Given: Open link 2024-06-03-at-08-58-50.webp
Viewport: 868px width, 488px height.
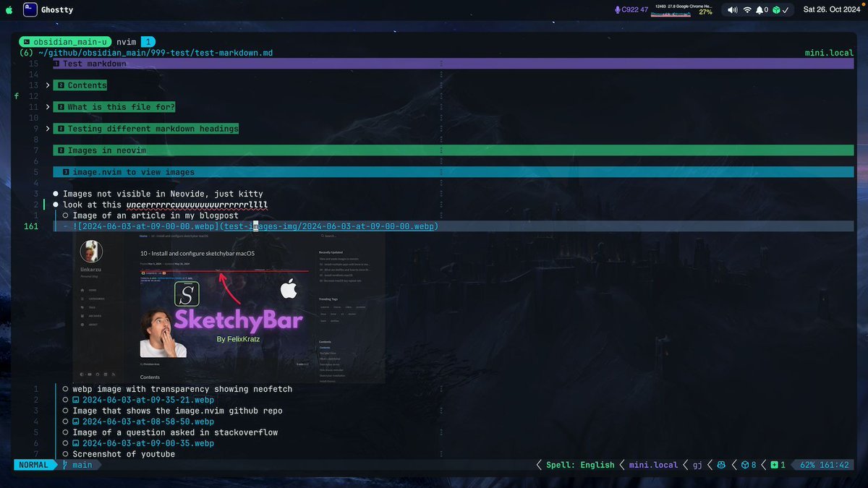Looking at the screenshot, I should [x=148, y=421].
